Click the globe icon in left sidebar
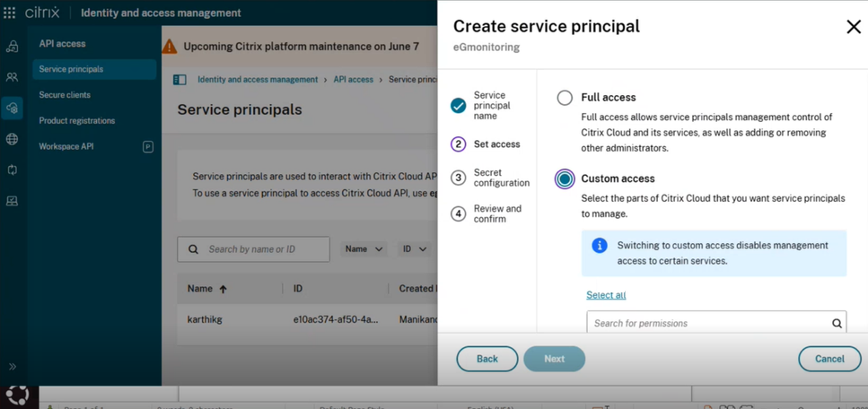This screenshot has width=868, height=409. [12, 139]
